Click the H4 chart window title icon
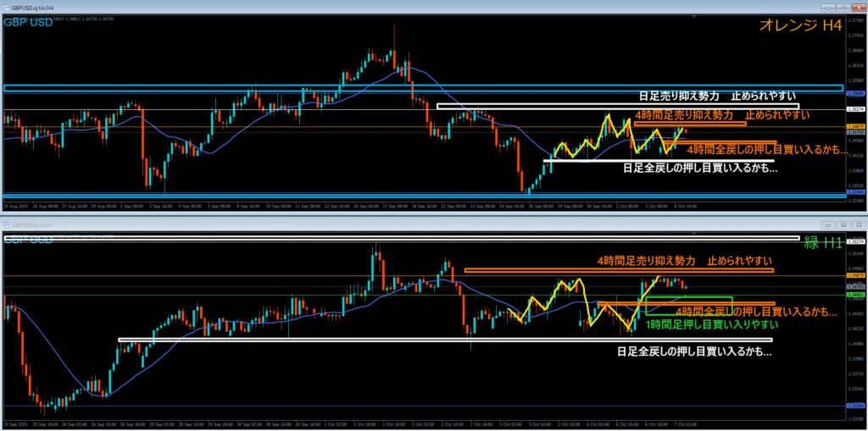 click(7, 8)
